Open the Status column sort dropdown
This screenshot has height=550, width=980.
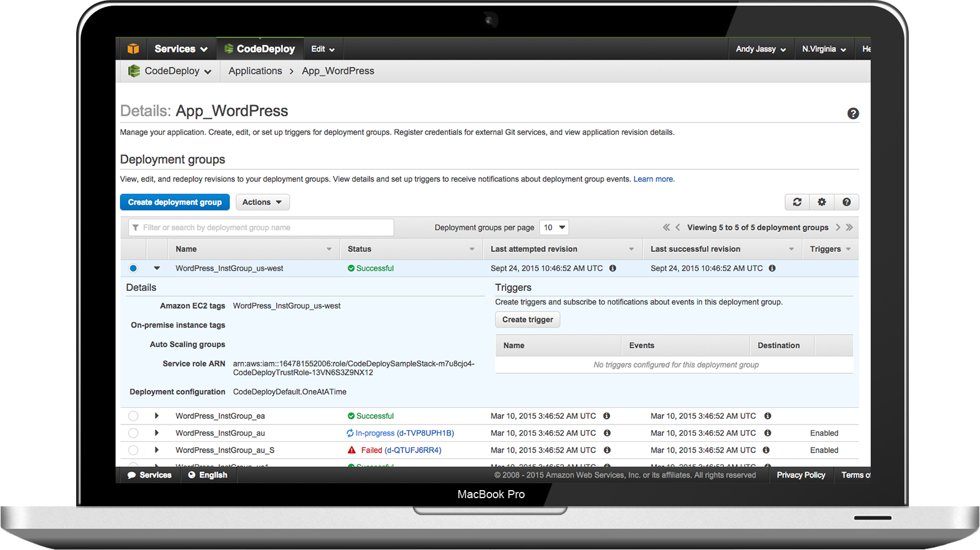[472, 249]
